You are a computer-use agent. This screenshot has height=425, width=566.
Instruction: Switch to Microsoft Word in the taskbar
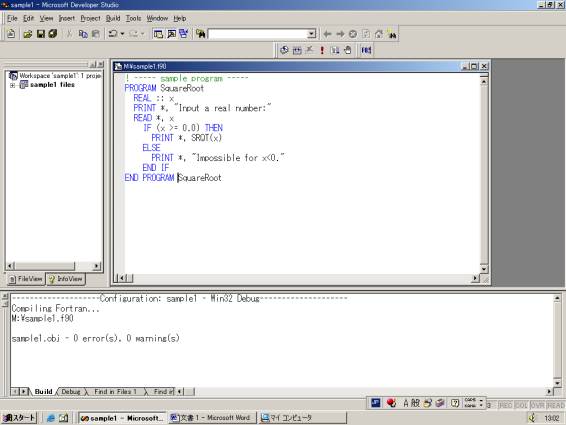(x=212, y=418)
